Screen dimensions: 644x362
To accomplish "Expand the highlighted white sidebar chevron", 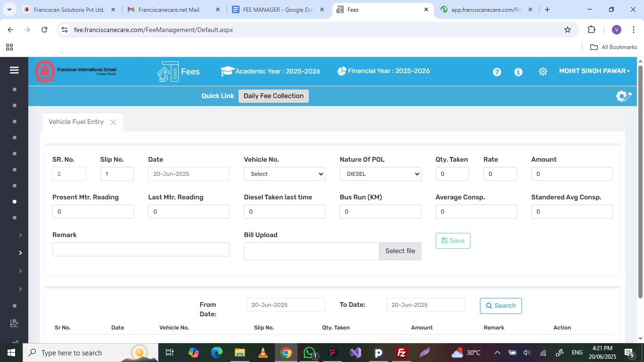I will 20,253.
